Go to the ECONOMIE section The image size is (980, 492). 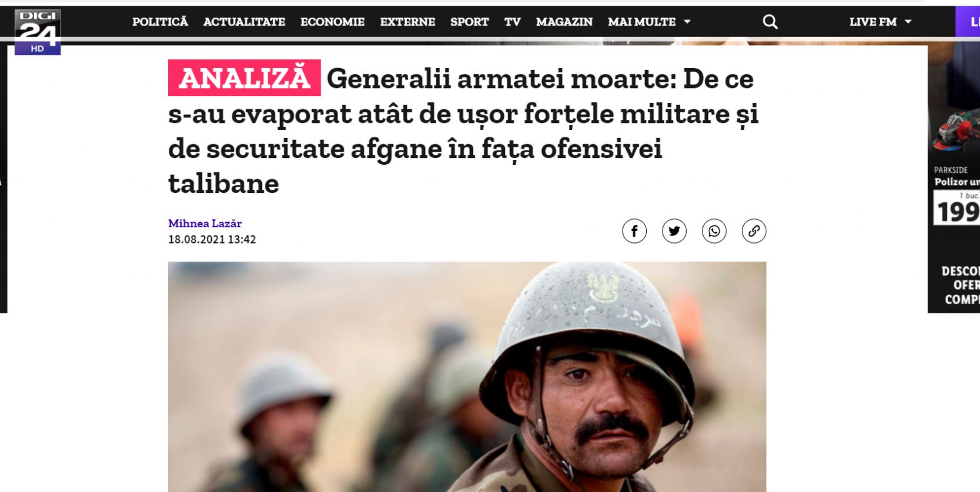click(332, 22)
